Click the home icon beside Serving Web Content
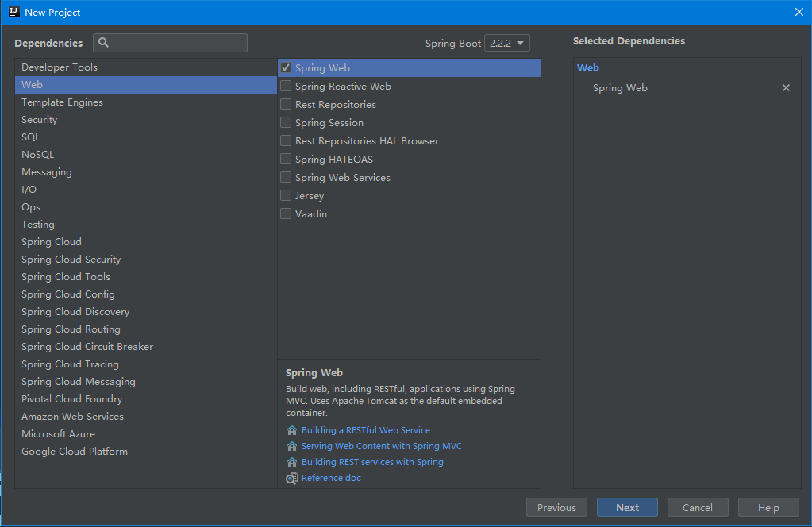812x527 pixels. (x=292, y=446)
